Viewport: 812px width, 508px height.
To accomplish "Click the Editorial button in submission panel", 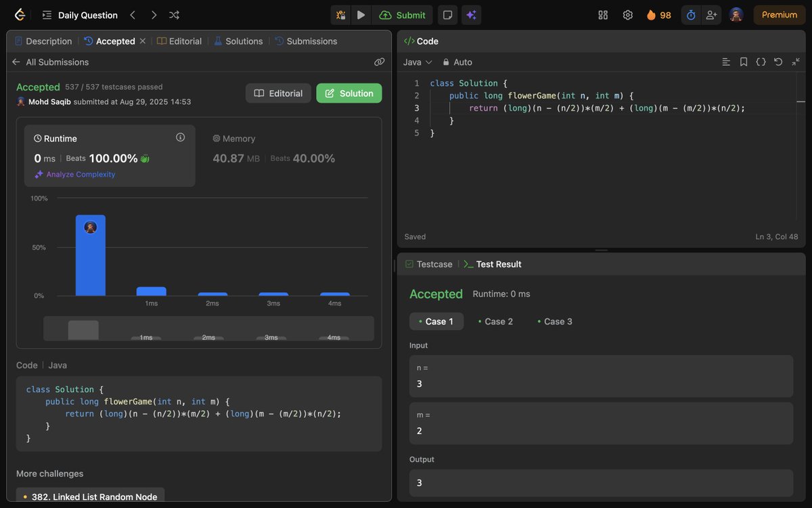I will click(278, 93).
